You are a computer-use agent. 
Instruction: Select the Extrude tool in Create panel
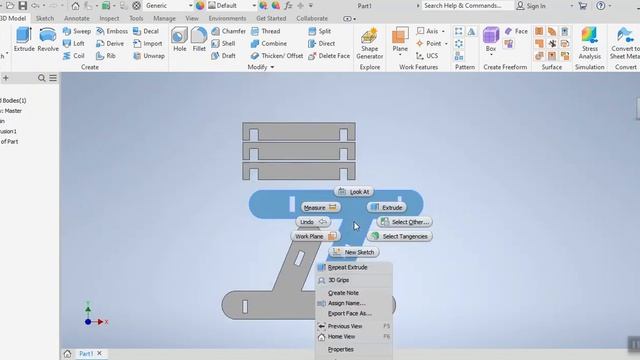coord(24,40)
